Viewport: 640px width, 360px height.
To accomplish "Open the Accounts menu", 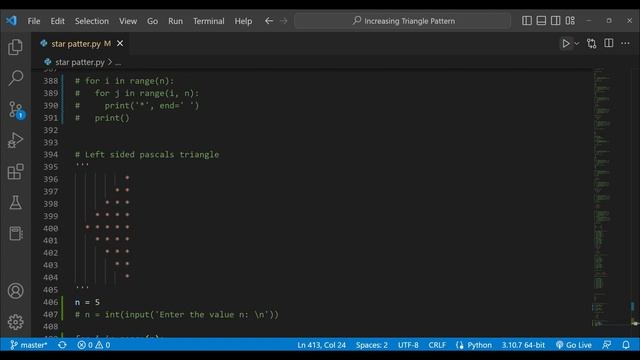I will tap(16, 291).
